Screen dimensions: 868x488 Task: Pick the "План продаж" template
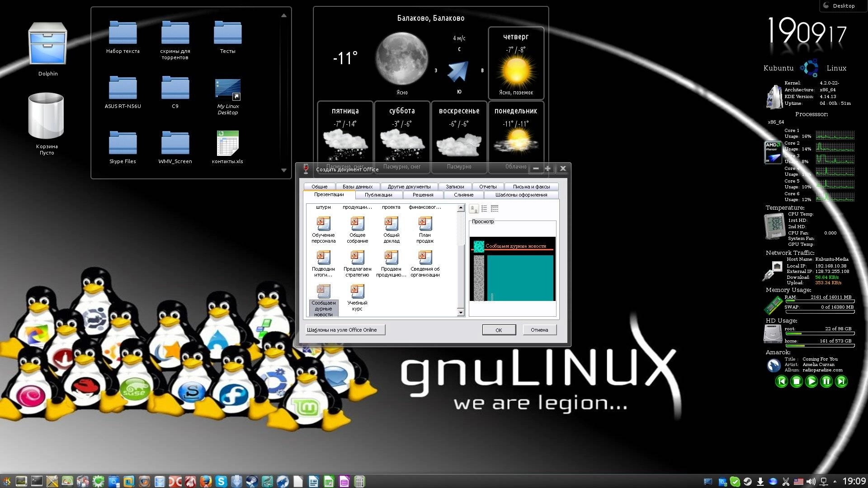425,230
